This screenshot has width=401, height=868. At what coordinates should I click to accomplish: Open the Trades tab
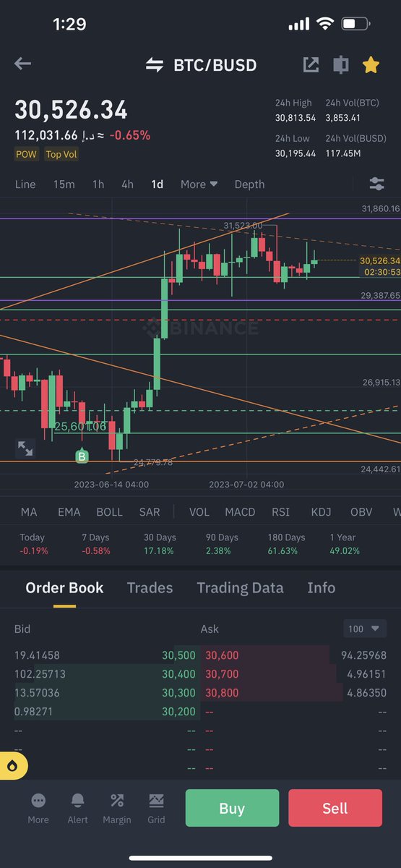tap(150, 588)
